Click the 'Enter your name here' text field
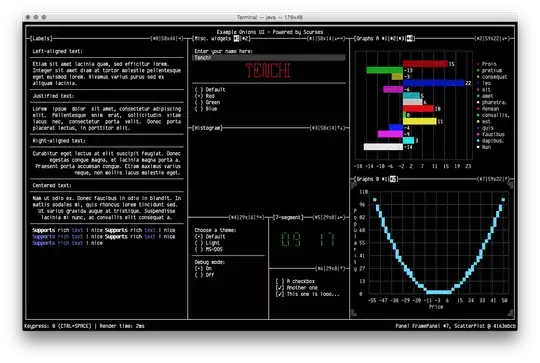 click(269, 58)
